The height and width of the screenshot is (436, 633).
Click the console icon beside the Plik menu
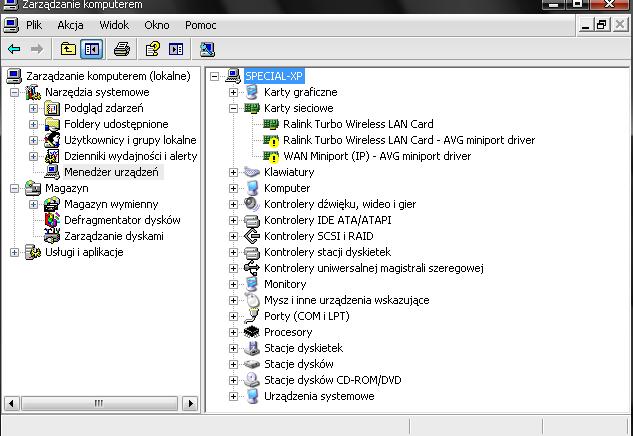(x=10, y=25)
